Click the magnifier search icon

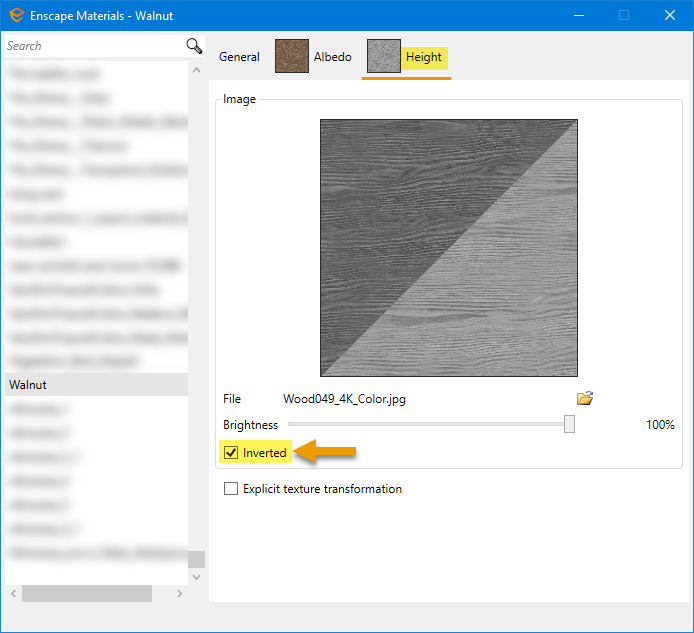pos(194,46)
